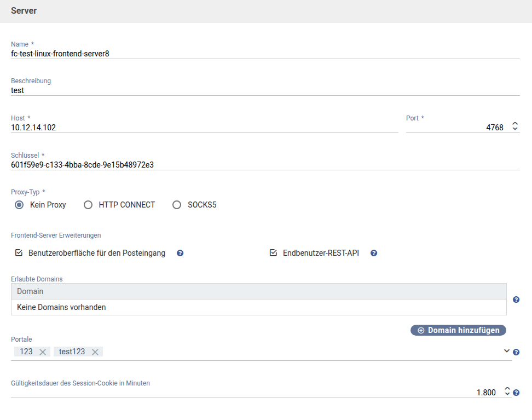532x420 pixels.
Task: Select Kein Proxy radio option
Action: tap(20, 205)
